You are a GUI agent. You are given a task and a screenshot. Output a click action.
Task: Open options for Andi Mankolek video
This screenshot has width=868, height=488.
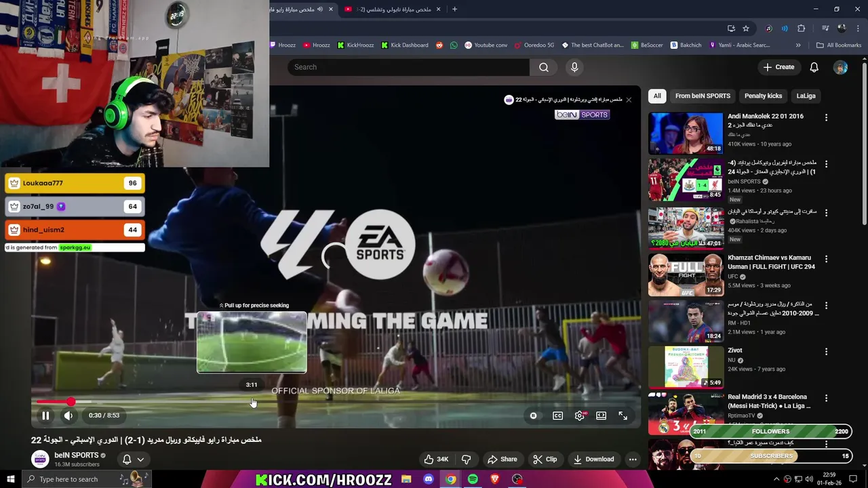tap(826, 117)
